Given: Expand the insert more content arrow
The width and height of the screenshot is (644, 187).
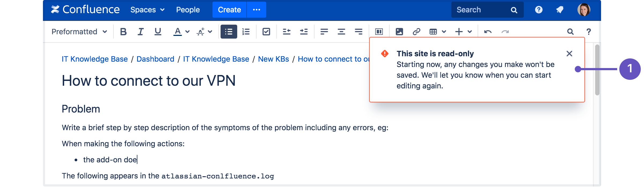Looking at the screenshot, I should 470,32.
